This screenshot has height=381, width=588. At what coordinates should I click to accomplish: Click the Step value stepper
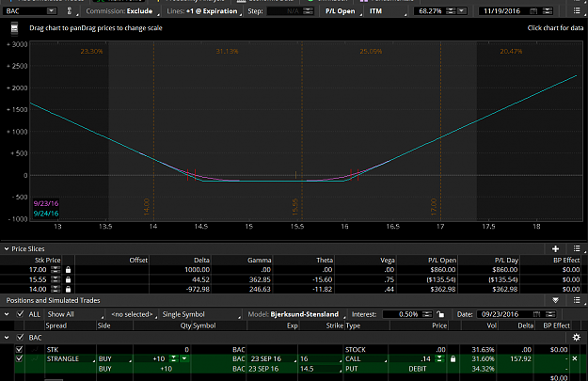[308, 11]
